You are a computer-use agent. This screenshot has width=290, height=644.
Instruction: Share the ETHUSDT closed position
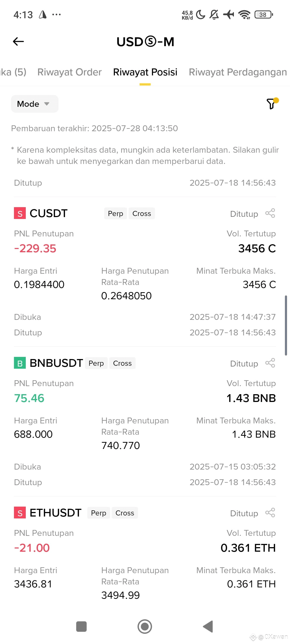coord(270,513)
